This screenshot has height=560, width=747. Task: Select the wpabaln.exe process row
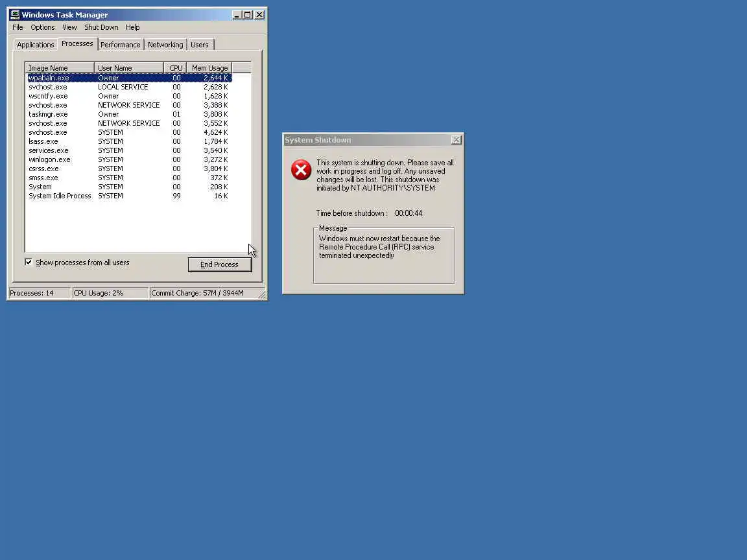129,78
